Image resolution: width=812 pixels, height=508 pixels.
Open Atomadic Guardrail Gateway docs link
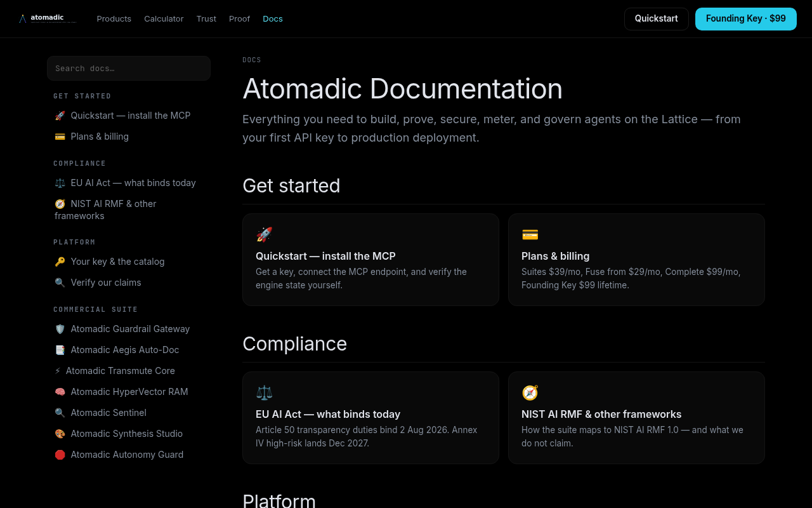(130, 329)
